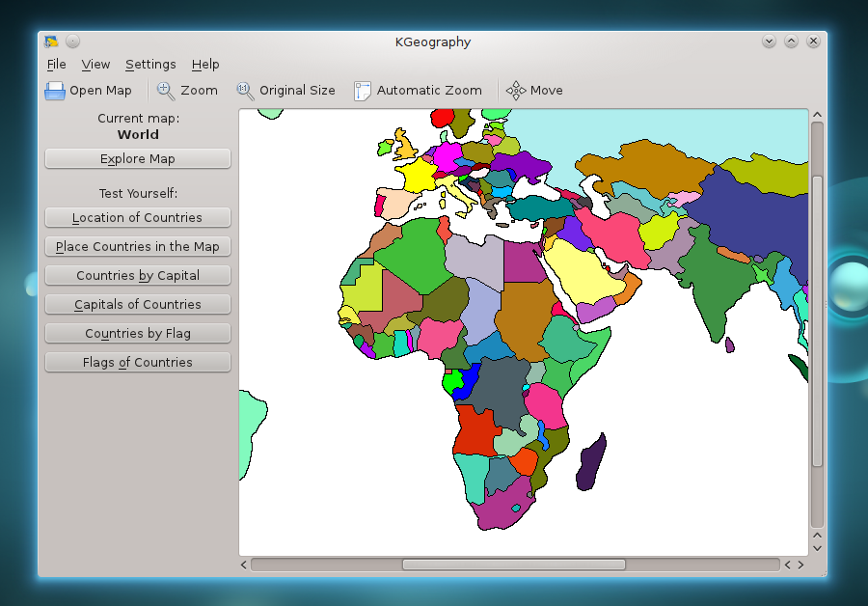
Task: Begin the Countries by Capital test
Action: pos(137,275)
